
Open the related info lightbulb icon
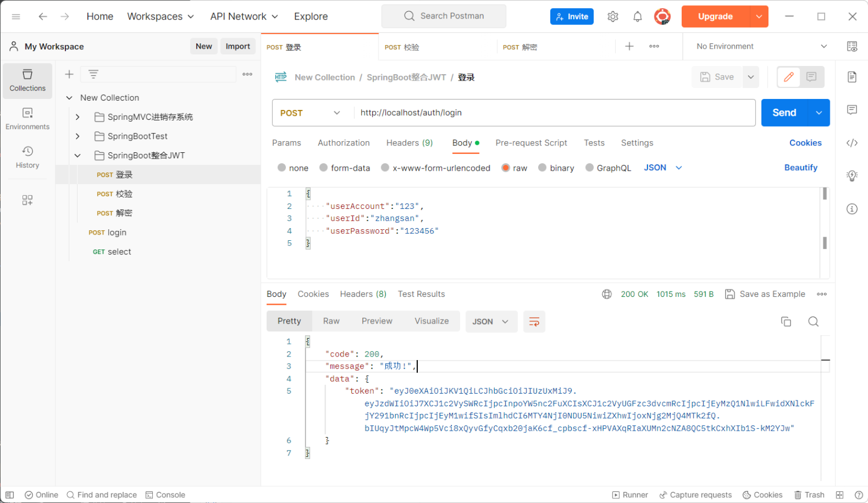[x=852, y=176]
